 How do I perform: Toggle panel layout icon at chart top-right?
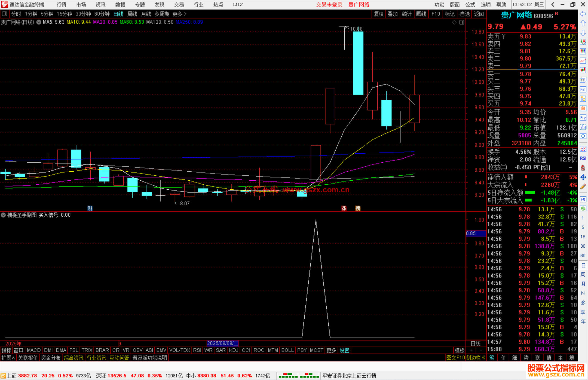coord(462,22)
